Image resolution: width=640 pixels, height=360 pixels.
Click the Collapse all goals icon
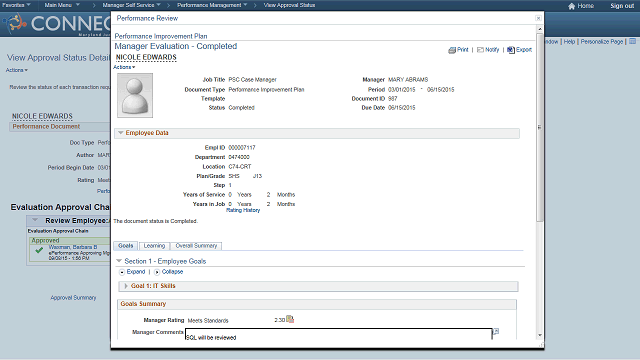point(157,272)
